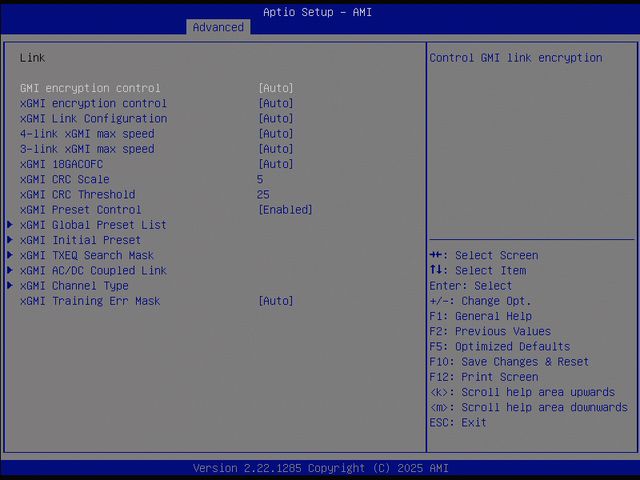Click Enter: Select key hint
The width and height of the screenshot is (640, 480).
click(x=471, y=286)
